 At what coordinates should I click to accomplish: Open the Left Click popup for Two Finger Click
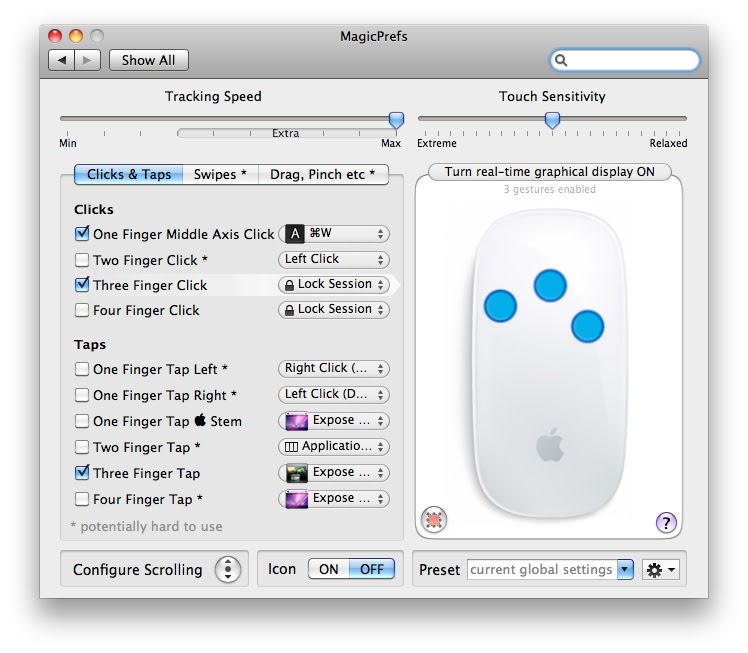[334, 259]
